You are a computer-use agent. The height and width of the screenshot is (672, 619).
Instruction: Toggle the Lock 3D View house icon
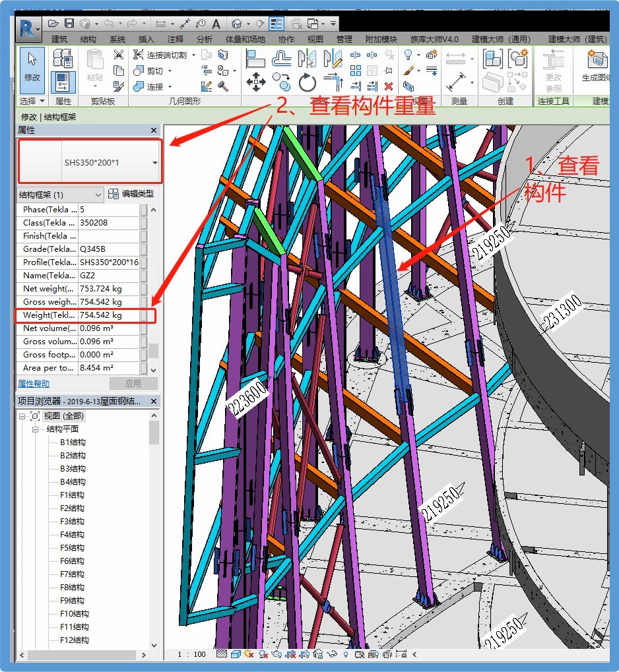318,654
